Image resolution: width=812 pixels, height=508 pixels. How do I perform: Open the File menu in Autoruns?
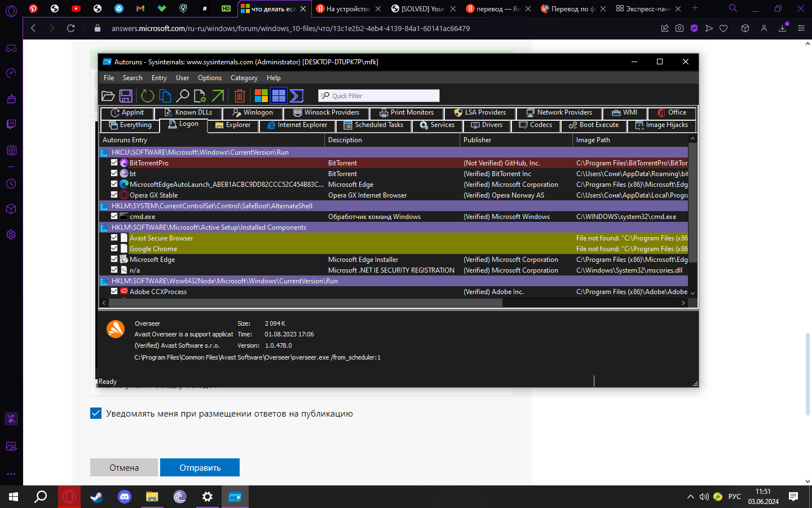pyautogui.click(x=109, y=78)
